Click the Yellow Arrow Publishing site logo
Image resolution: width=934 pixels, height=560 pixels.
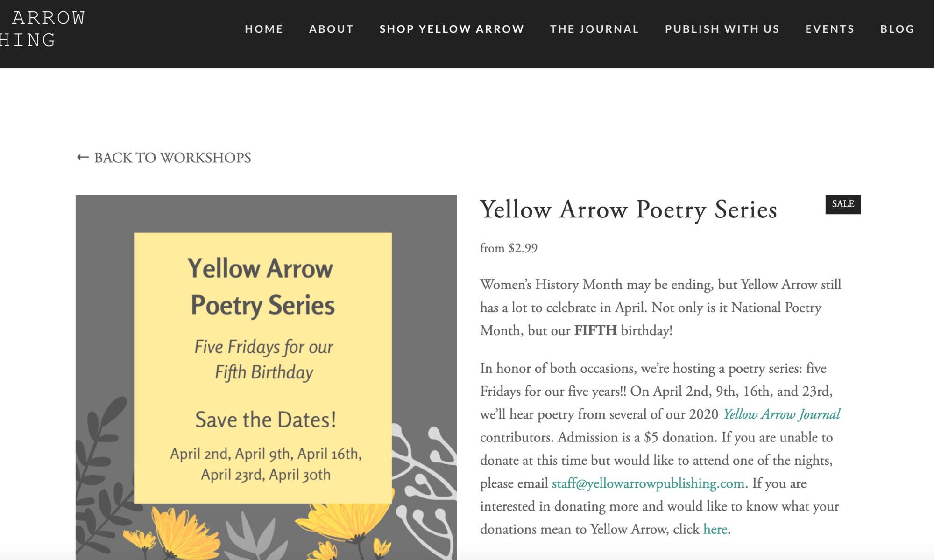42,29
